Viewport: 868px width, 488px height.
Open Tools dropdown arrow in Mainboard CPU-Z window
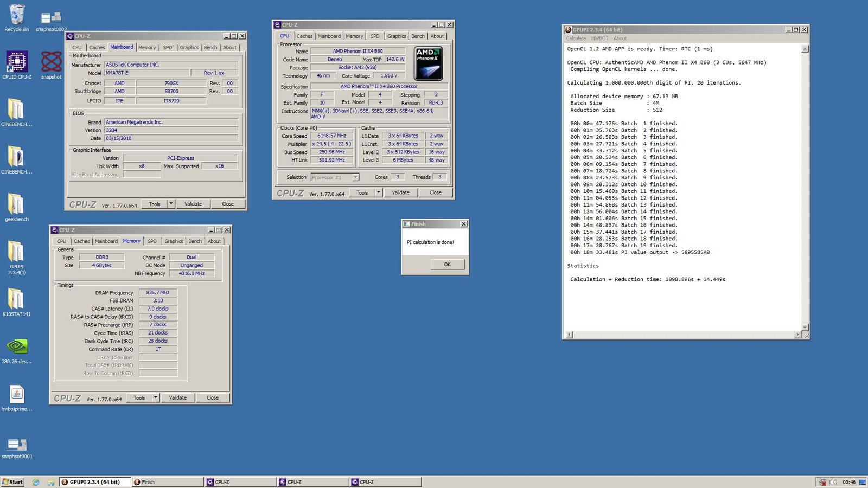click(x=171, y=204)
